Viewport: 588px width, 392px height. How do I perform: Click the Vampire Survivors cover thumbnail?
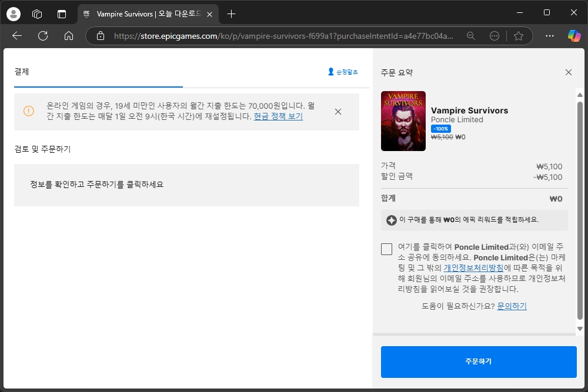pos(403,121)
